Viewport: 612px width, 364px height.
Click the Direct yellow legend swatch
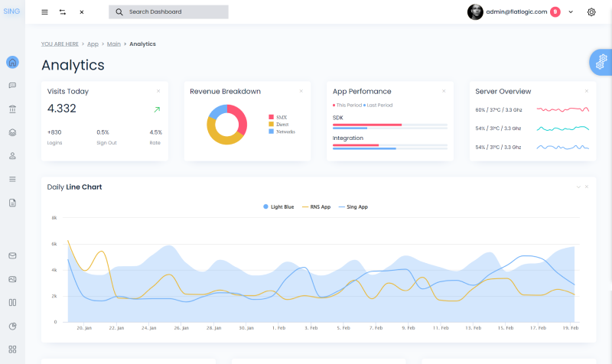(272, 124)
